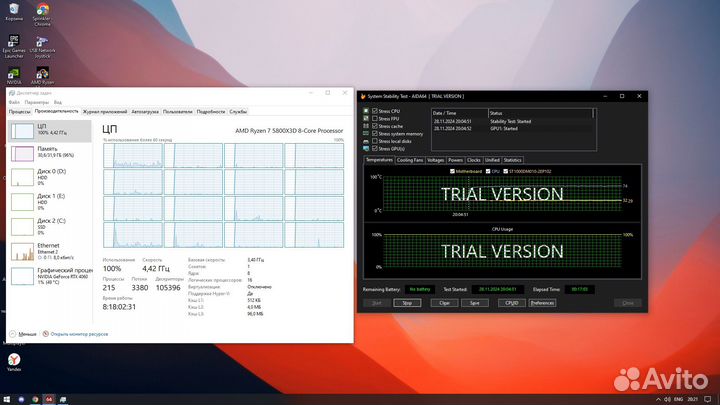Click the Task Manager taskbar icon
The image size is (720, 405).
coord(62,399)
